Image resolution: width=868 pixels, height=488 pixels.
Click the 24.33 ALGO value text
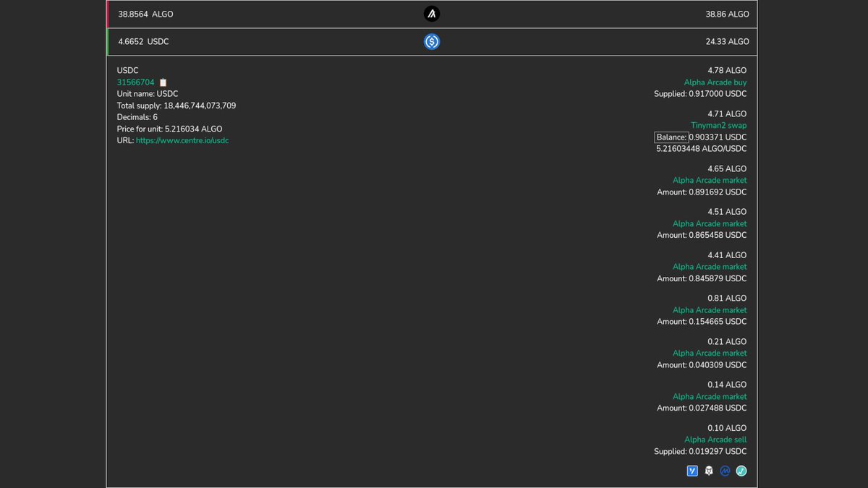(728, 42)
